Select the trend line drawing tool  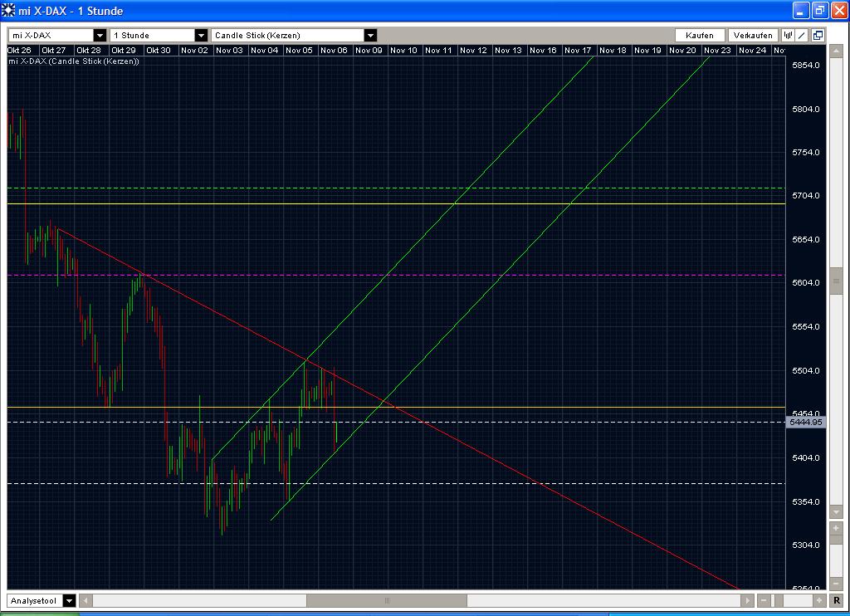pos(803,35)
